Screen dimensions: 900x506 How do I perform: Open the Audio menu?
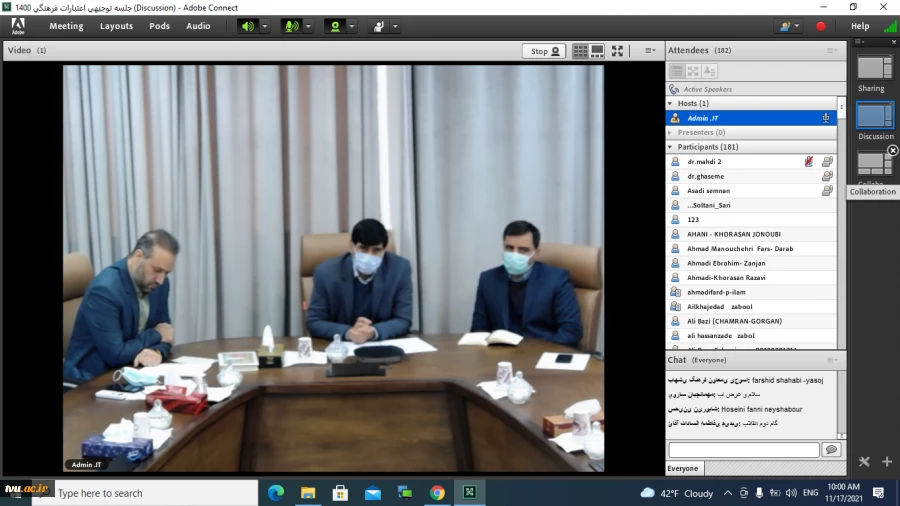[x=198, y=26]
